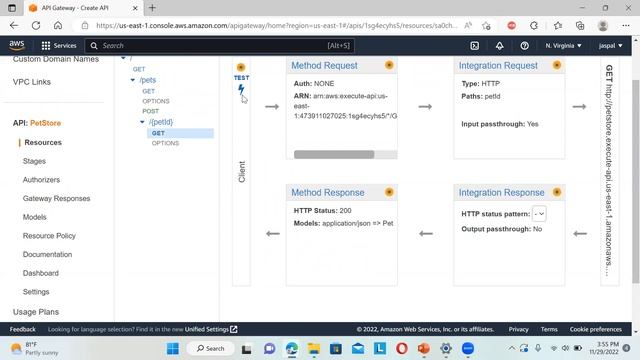Open VPC Links page
This screenshot has width=640, height=360.
pos(32,82)
